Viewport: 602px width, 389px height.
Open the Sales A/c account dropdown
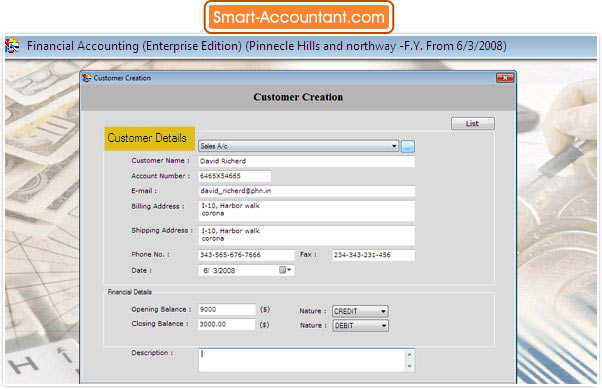299,146
